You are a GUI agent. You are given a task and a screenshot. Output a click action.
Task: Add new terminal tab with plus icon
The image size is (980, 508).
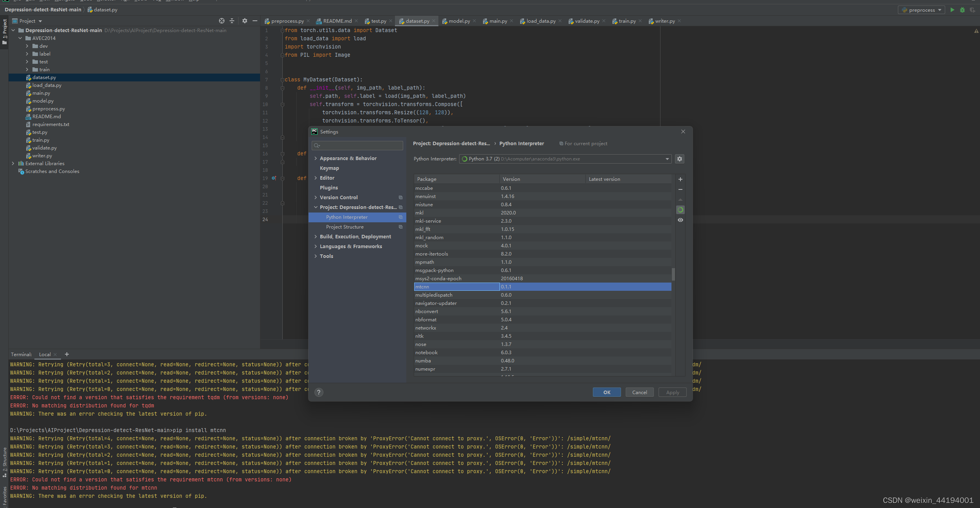click(67, 354)
